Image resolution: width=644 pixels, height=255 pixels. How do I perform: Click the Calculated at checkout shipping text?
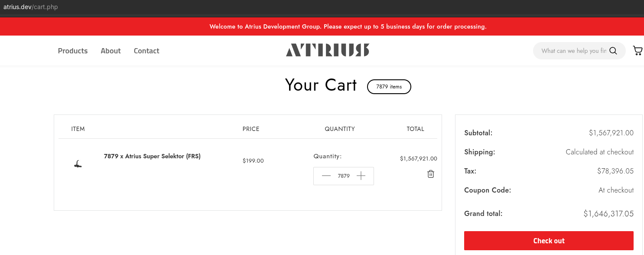600,152
